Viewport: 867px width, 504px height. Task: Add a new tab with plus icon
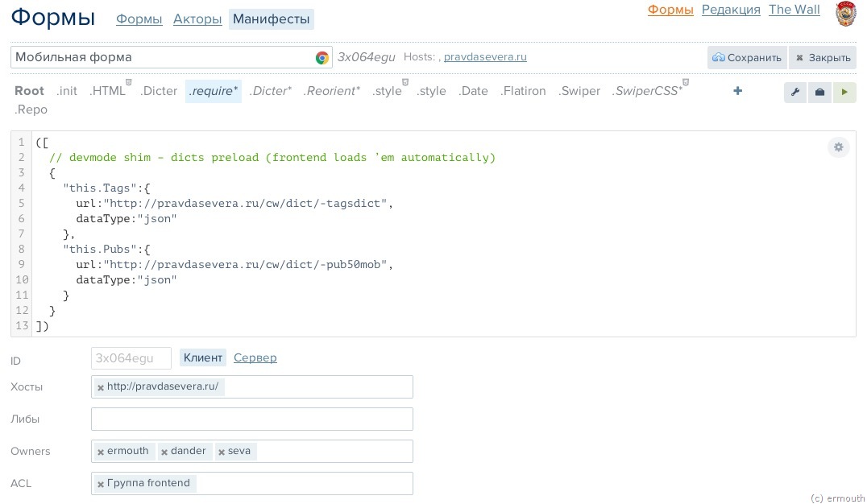737,91
